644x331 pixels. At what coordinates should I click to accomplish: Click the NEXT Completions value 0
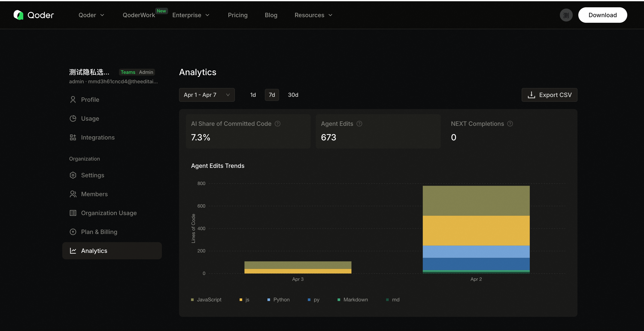click(454, 138)
